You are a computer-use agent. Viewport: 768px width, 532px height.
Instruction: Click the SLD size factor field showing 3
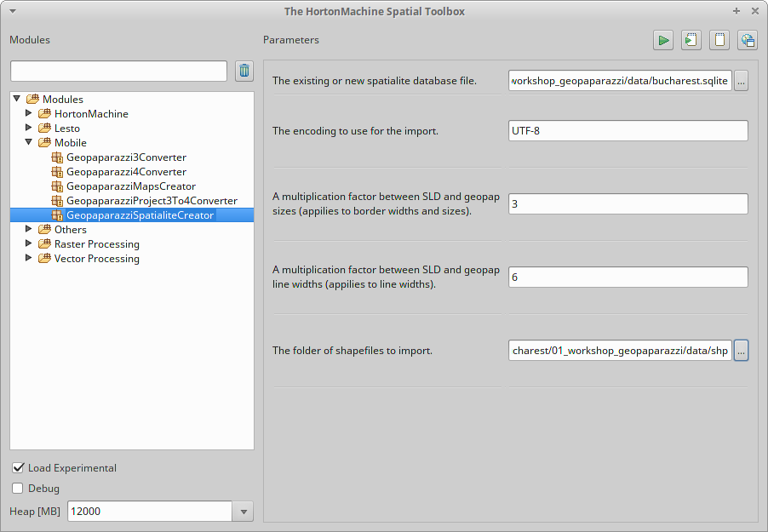[628, 203]
